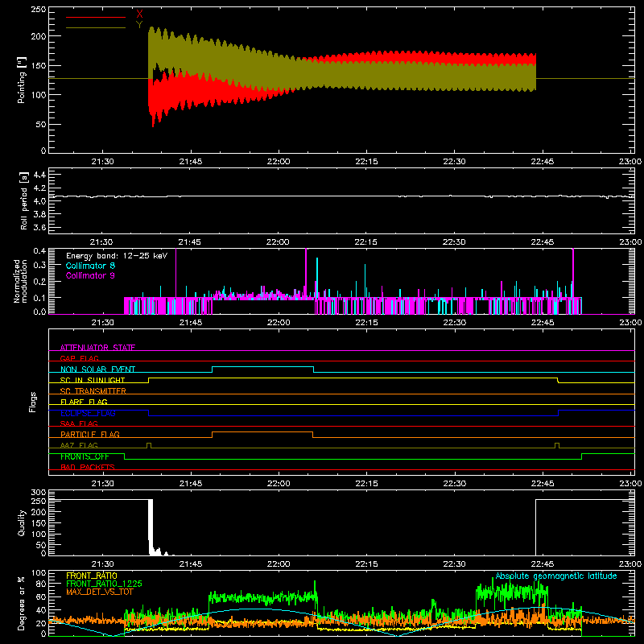Image resolution: width=644 pixels, height=644 pixels.
Task: Click the 300 tick on Quality axis
Action: tap(39, 493)
